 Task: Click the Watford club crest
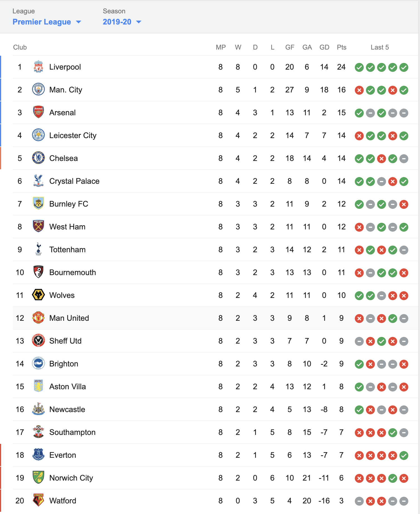tap(38, 501)
